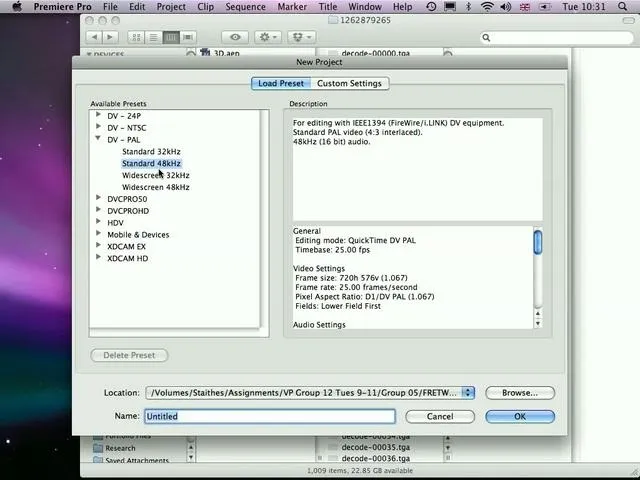640x480 pixels.
Task: Open the File menu
Action: 110,7
